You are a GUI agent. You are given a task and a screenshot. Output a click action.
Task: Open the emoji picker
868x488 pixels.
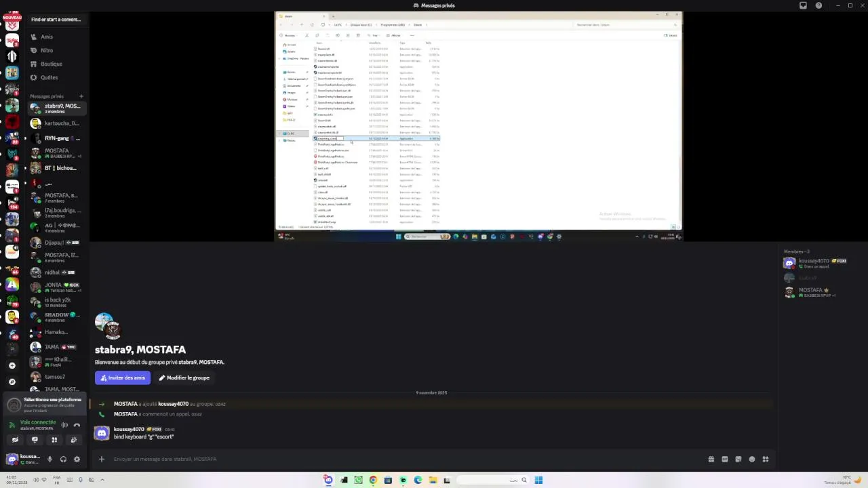tap(751, 459)
